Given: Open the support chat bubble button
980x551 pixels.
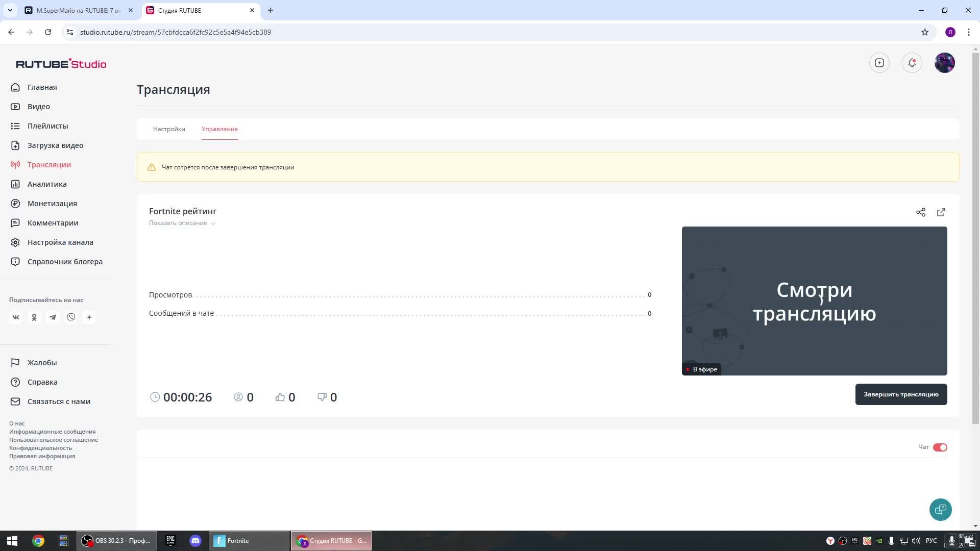Looking at the screenshot, I should click(940, 509).
